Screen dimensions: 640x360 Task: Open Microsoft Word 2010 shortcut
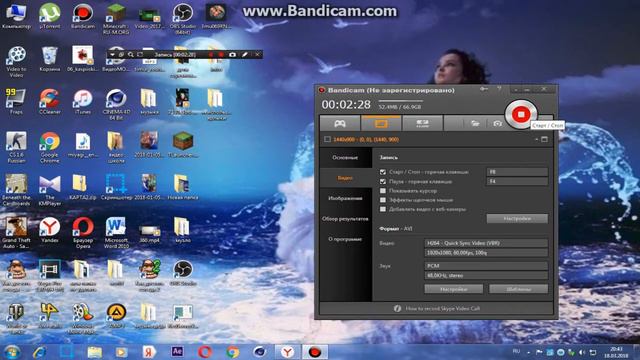click(x=116, y=233)
